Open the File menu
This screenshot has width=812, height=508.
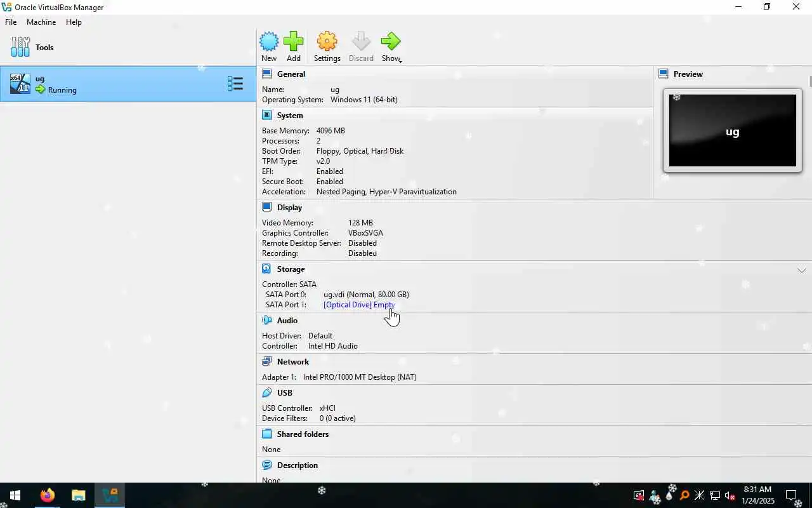point(11,22)
